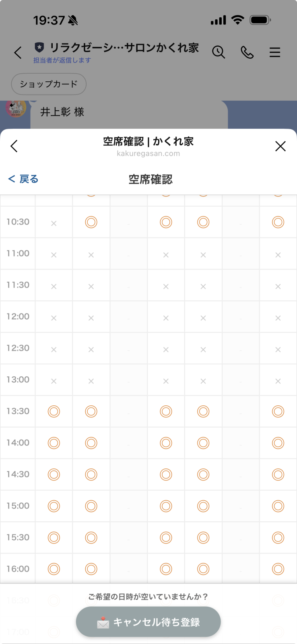
Task: Tap the verified shield badge by salon name
Action: coord(39,47)
